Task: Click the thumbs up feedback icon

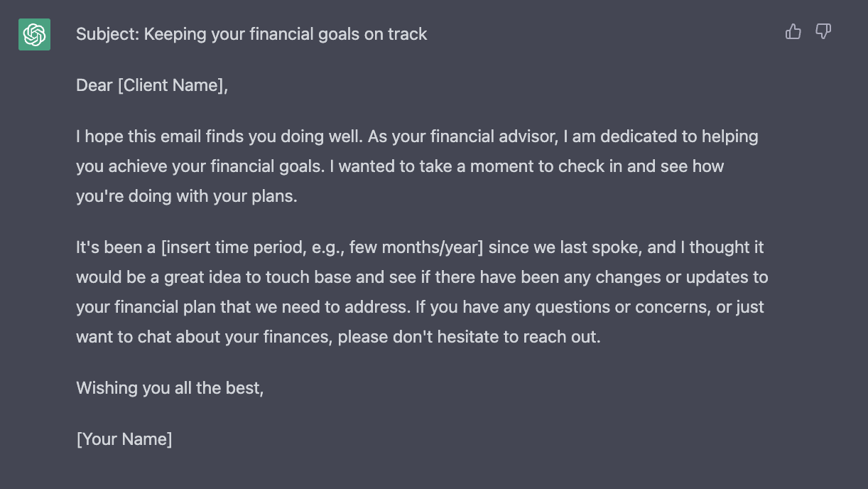Action: click(793, 31)
